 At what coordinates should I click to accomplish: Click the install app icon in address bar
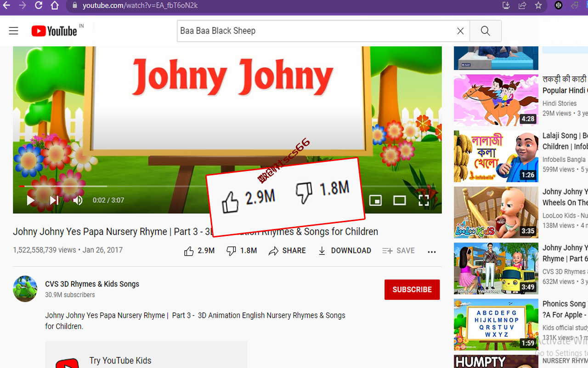(x=506, y=6)
